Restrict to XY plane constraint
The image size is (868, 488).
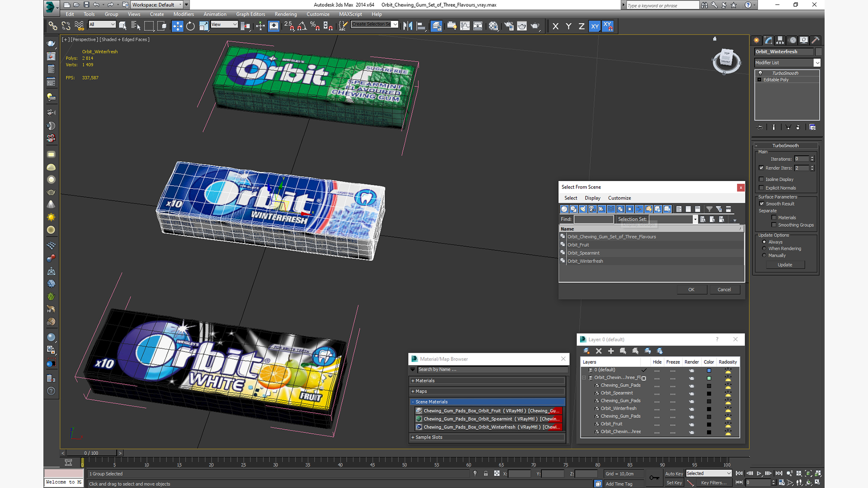(x=595, y=26)
